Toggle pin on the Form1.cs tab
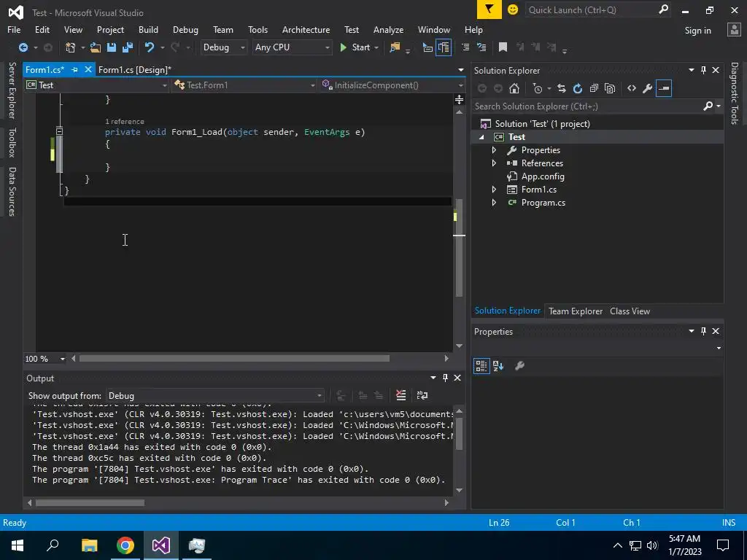The height and width of the screenshot is (560, 747). tap(75, 69)
